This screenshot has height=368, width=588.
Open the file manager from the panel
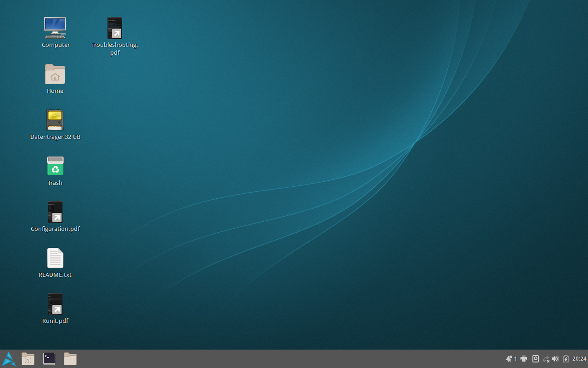(70, 359)
